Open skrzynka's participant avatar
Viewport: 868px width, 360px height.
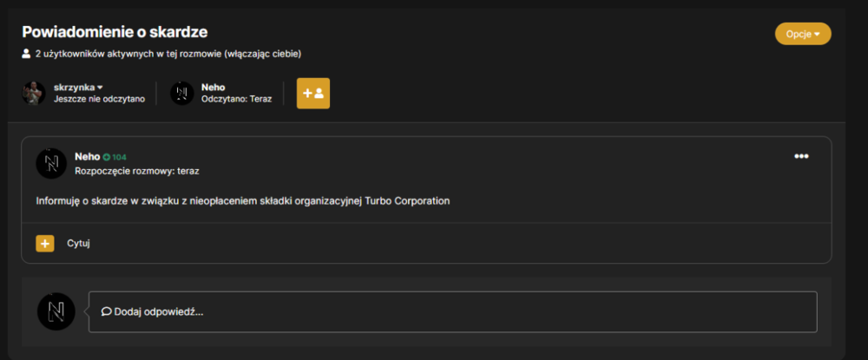[x=34, y=93]
